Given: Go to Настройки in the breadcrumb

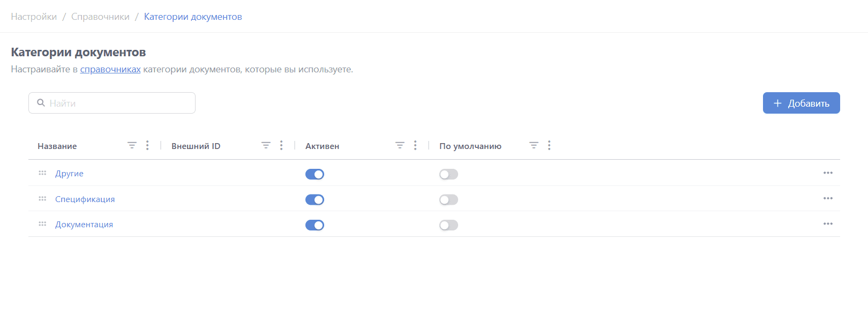Looking at the screenshot, I should point(34,17).
